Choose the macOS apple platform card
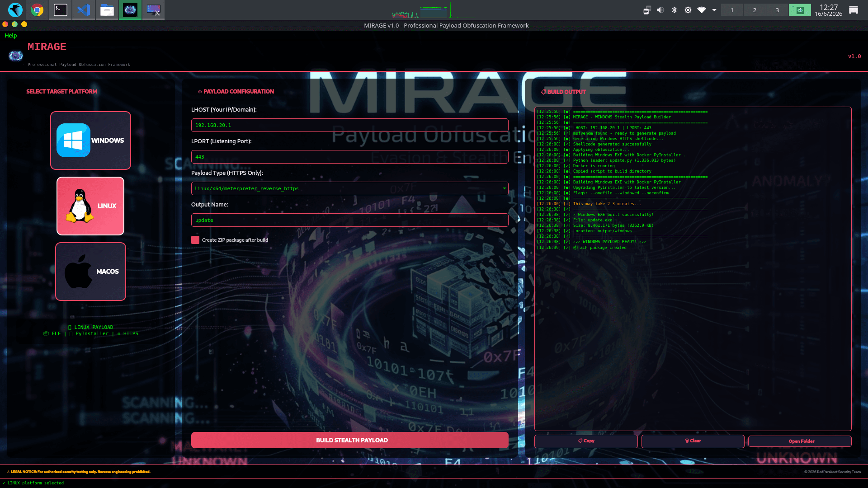This screenshot has width=868, height=488. (x=90, y=272)
